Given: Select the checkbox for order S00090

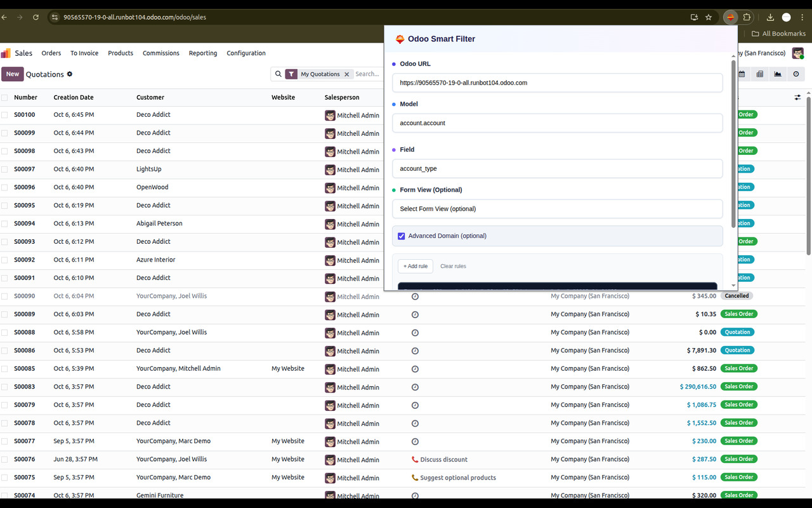Looking at the screenshot, I should coord(4,297).
